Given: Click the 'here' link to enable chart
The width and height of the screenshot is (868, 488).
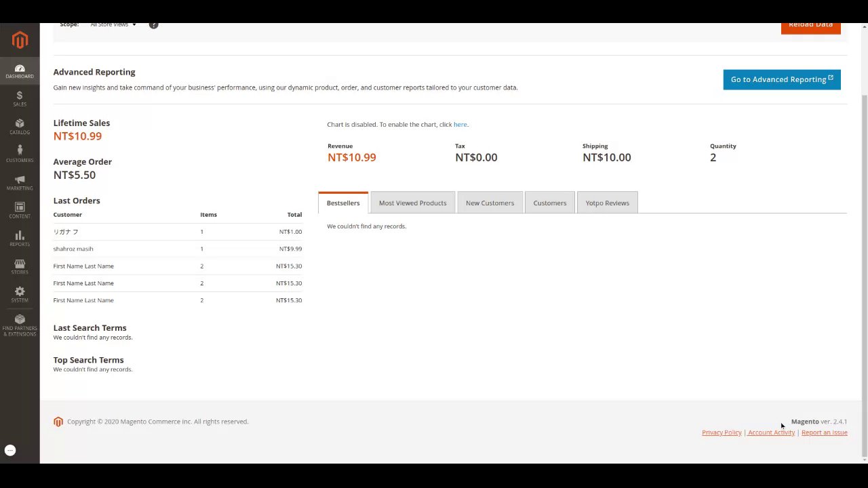Looking at the screenshot, I should pos(460,125).
